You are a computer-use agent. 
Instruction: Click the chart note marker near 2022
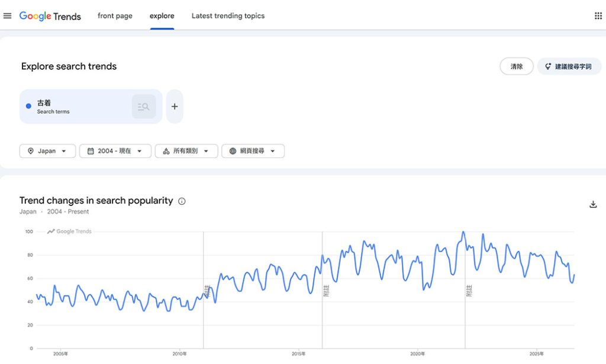[469, 291]
